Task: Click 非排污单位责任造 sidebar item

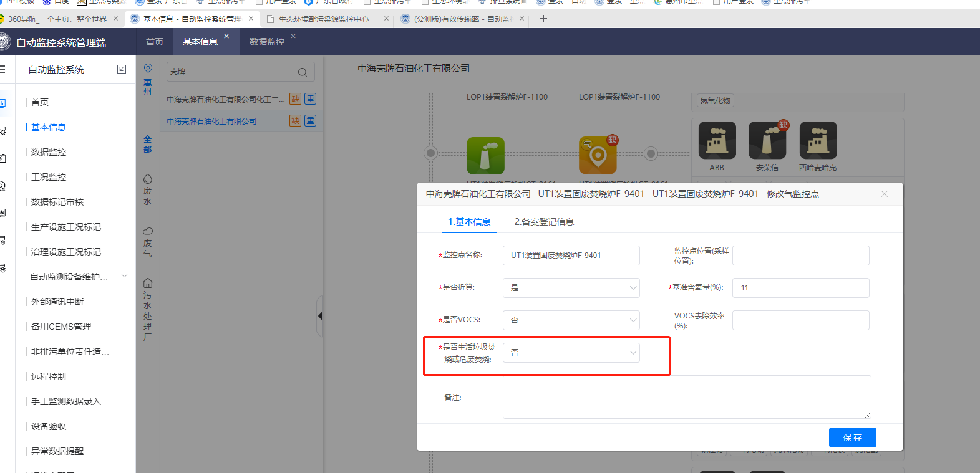Action: (70, 351)
